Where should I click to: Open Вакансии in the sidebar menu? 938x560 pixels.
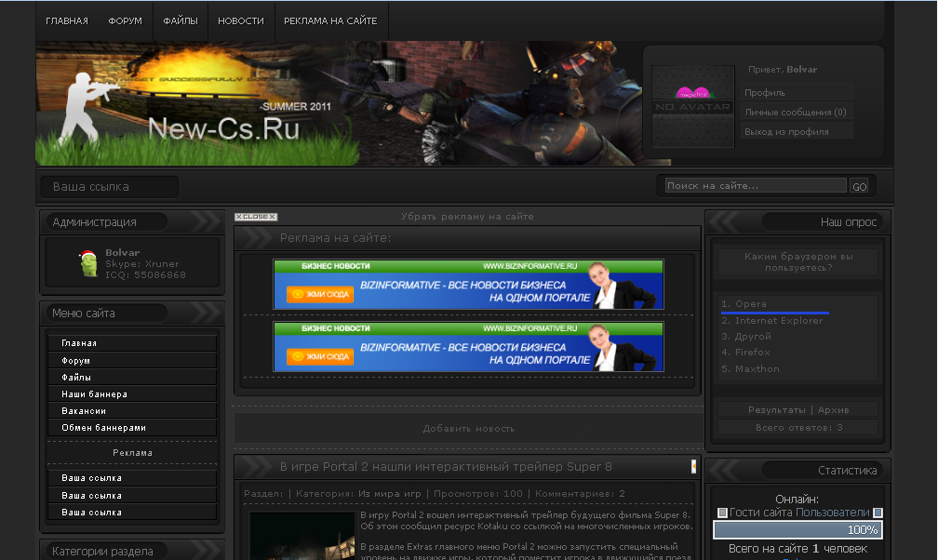pyautogui.click(x=132, y=410)
